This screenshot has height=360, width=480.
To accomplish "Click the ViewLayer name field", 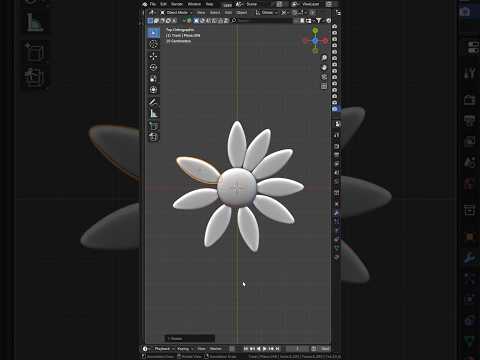I will point(311,4).
